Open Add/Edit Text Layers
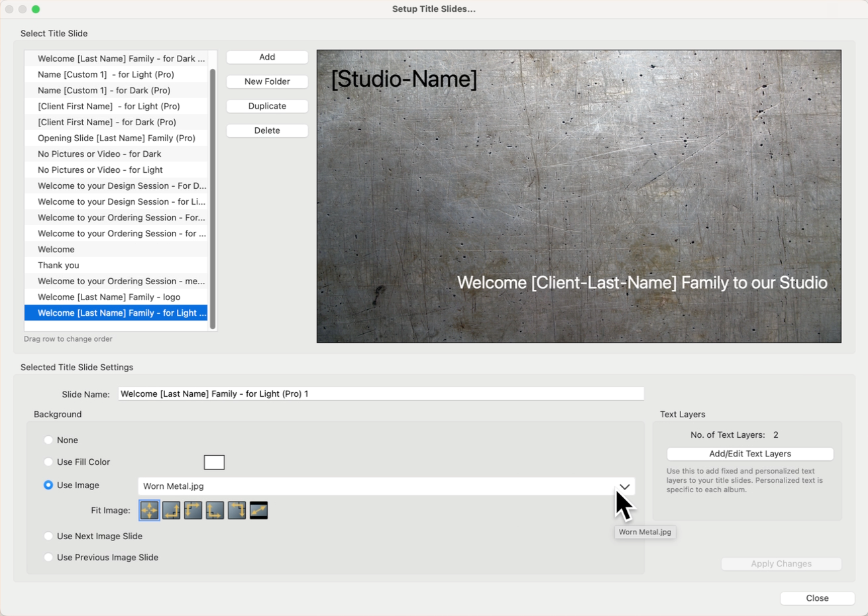The image size is (868, 616). pos(749,454)
